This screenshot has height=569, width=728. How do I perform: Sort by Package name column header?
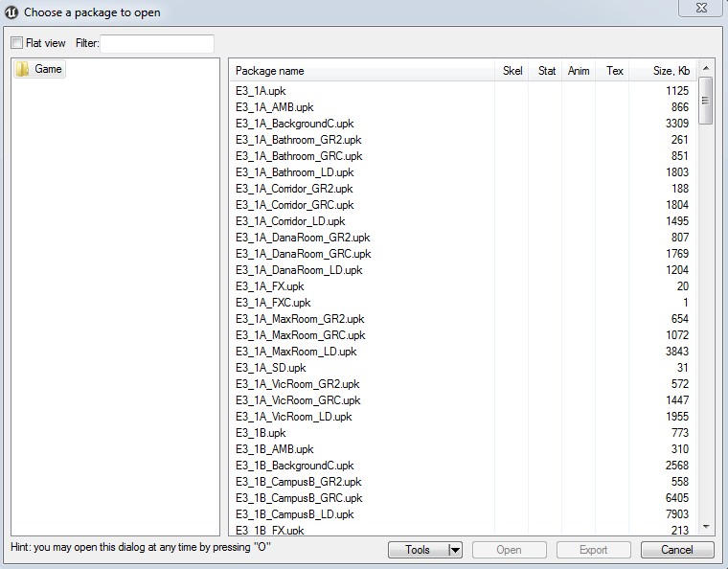(x=362, y=71)
